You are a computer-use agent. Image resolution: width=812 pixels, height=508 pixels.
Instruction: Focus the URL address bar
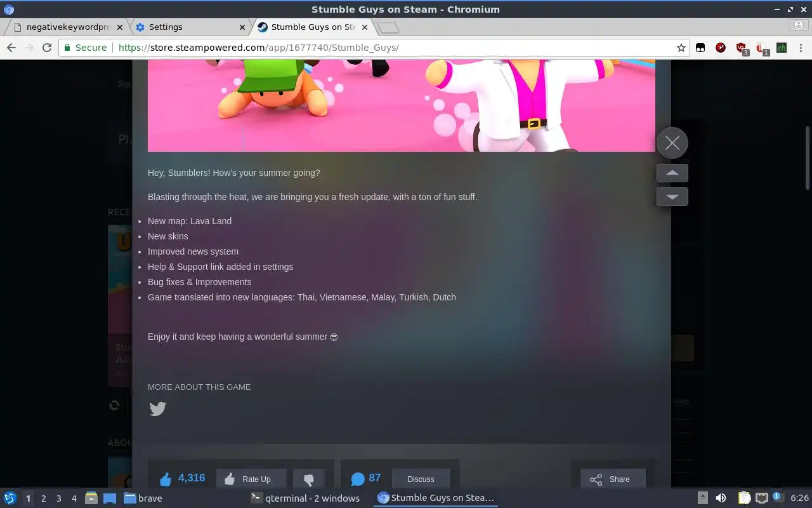coord(393,48)
